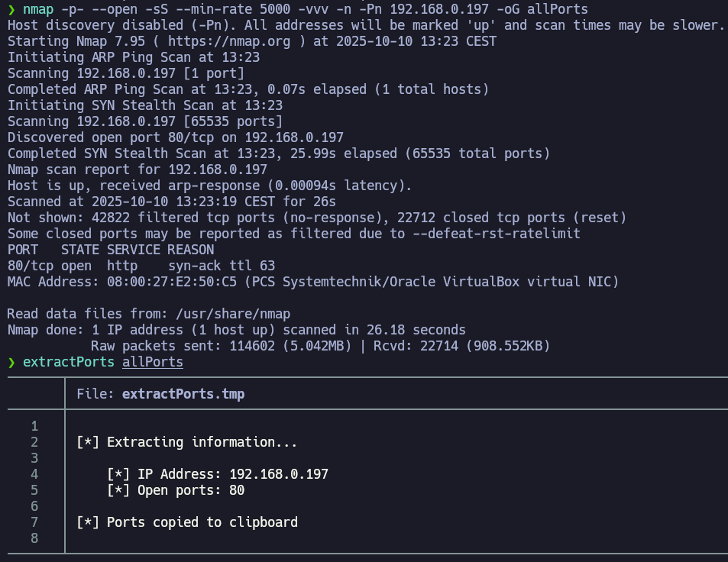Open the https://nmap.org URL
The width and height of the screenshot is (728, 562).
229,41
